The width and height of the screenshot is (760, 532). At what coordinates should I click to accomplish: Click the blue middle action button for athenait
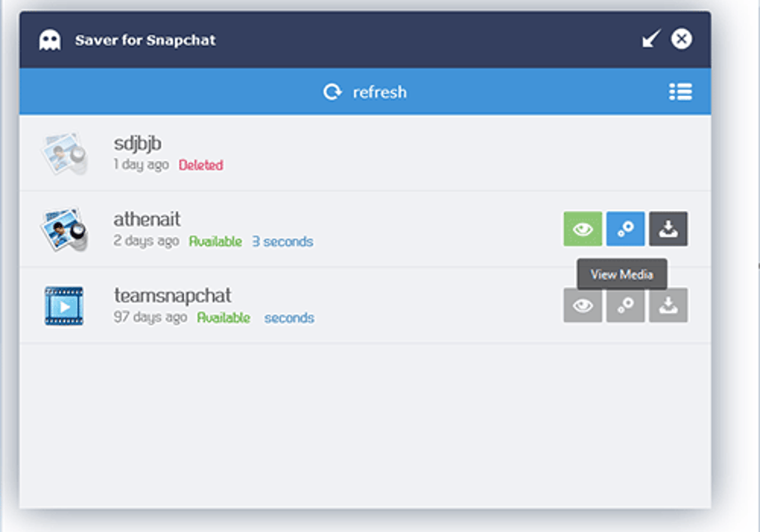625,229
